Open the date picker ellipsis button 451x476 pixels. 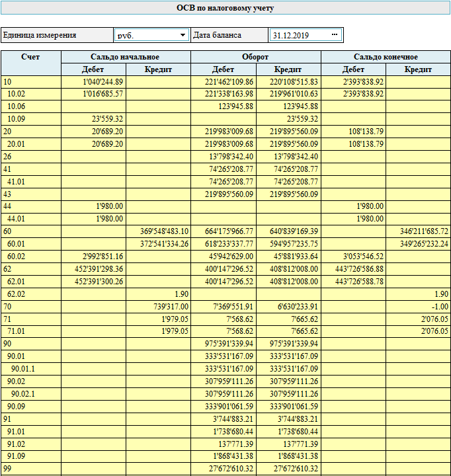[335, 34]
